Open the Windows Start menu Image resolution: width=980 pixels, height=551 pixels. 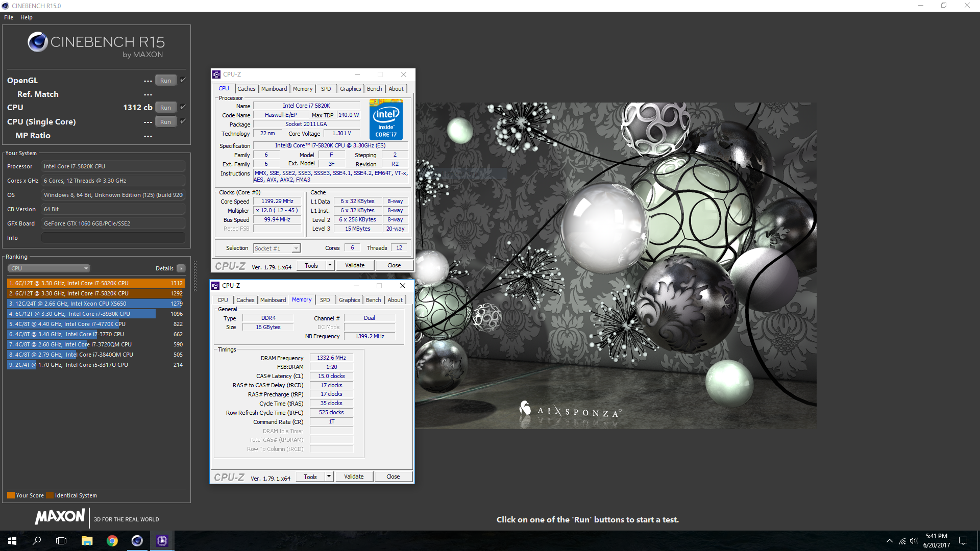12,541
